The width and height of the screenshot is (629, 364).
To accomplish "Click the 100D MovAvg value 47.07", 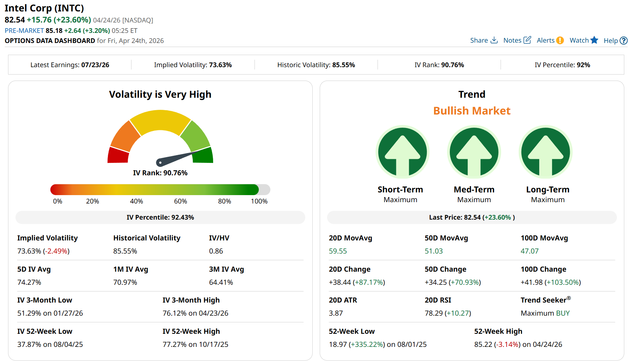I will pyautogui.click(x=529, y=251).
